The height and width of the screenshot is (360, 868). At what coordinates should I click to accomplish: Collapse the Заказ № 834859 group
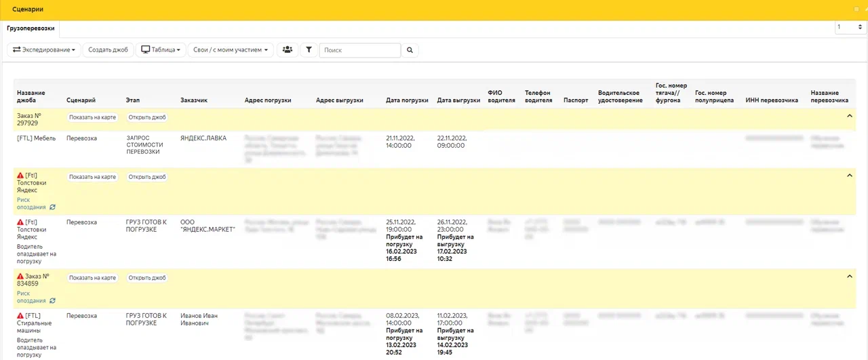[x=850, y=277]
